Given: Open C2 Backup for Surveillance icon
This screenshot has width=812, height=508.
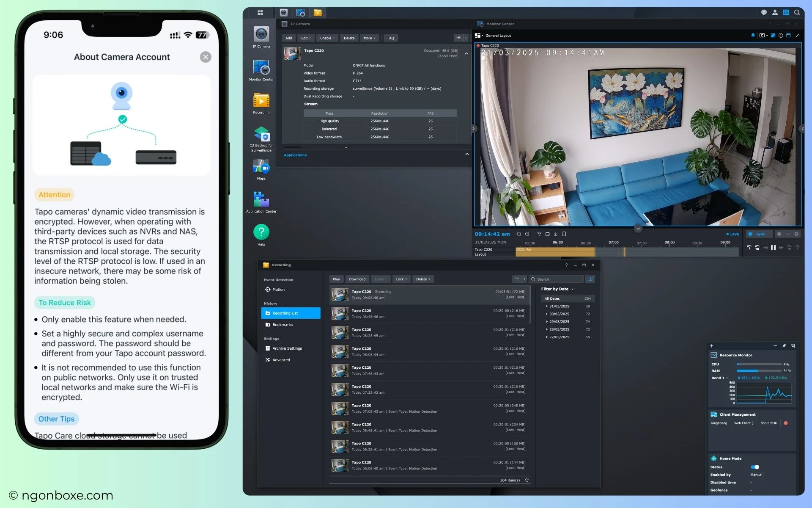Looking at the screenshot, I should [x=261, y=139].
